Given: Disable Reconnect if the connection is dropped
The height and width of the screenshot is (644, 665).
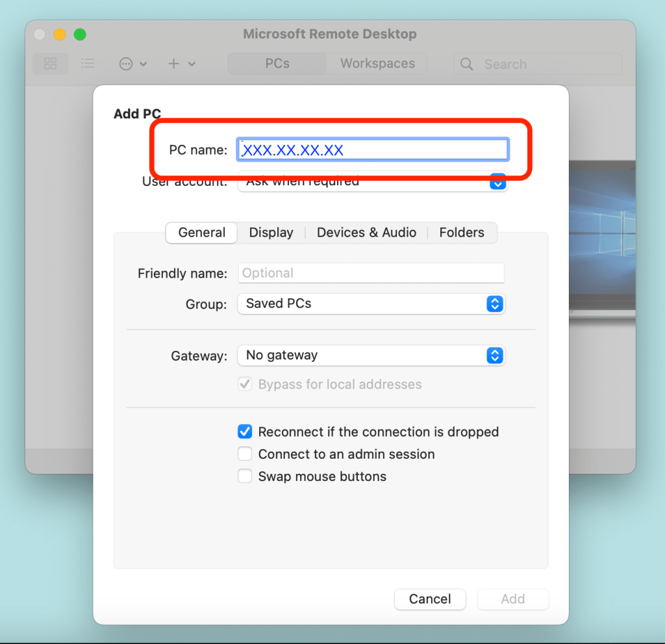Looking at the screenshot, I should pyautogui.click(x=245, y=431).
